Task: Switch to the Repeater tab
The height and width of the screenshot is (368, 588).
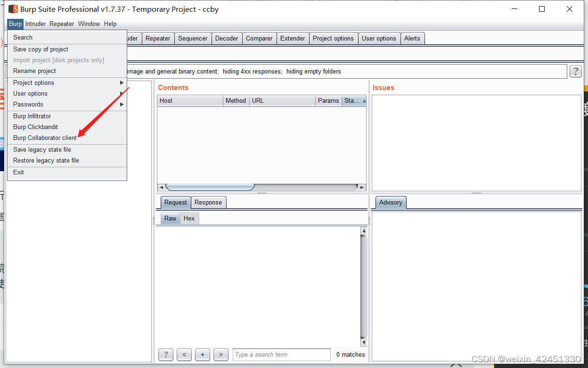Action: (x=158, y=38)
